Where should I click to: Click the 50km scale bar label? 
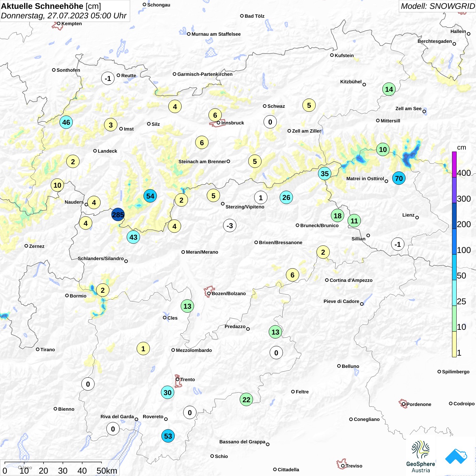[x=107, y=471]
